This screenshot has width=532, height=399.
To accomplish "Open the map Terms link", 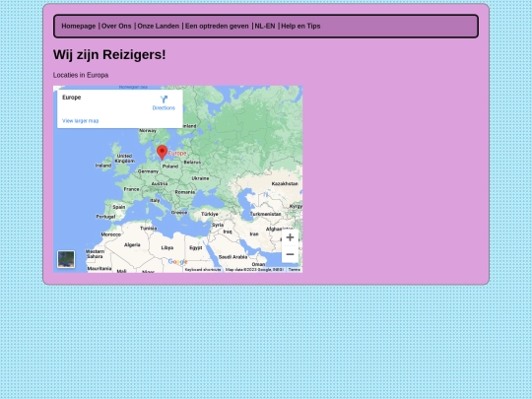I will [x=295, y=269].
